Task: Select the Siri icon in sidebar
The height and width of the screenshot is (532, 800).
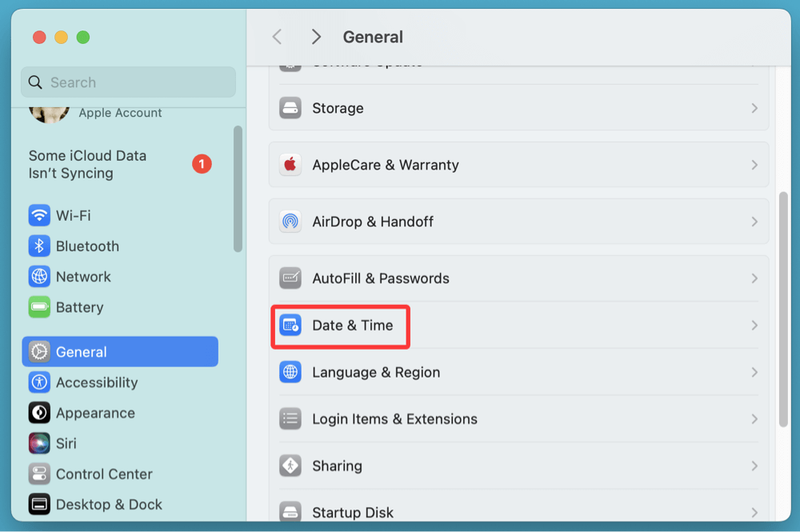Action: point(38,443)
